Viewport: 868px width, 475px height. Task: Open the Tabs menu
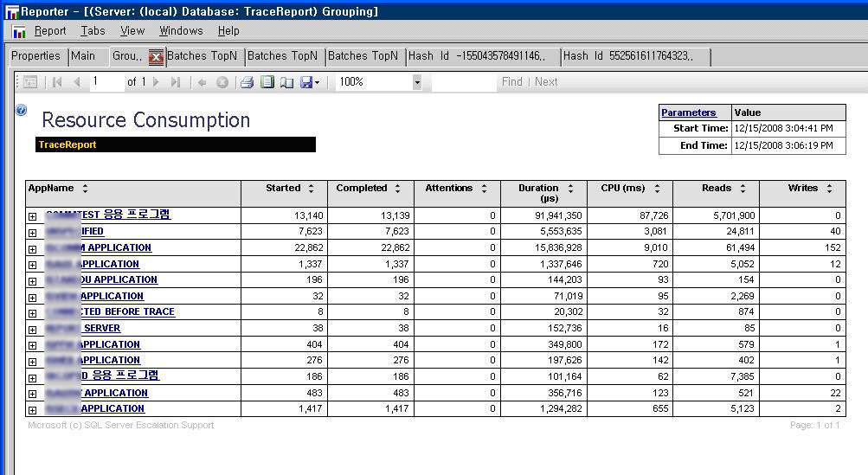click(93, 31)
